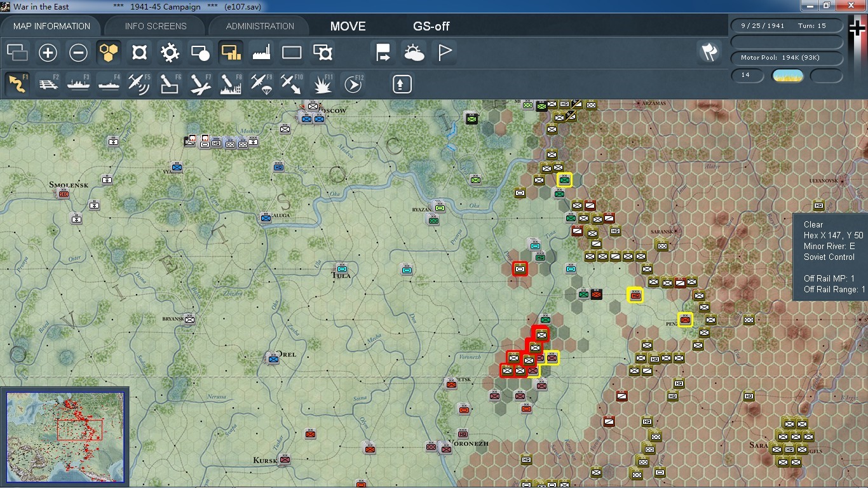The height and width of the screenshot is (488, 868).
Task: Open the MAP INFORMATION tab
Action: pos(51,26)
